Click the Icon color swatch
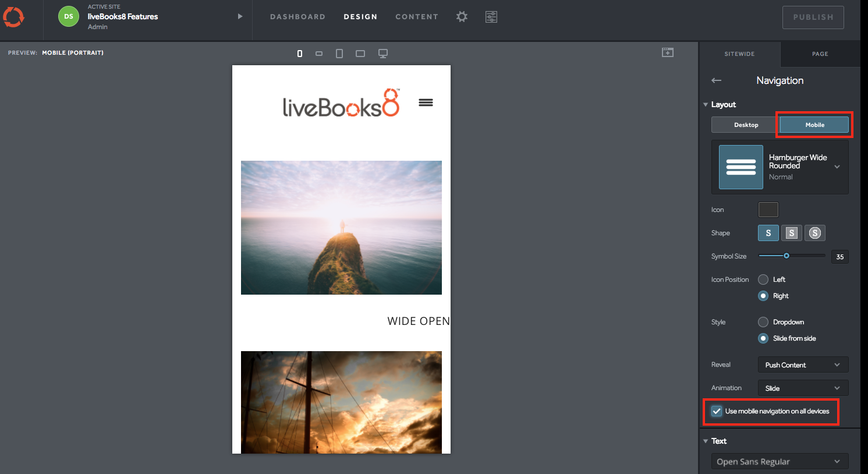Screen dimensions: 868x474 [x=768, y=210]
